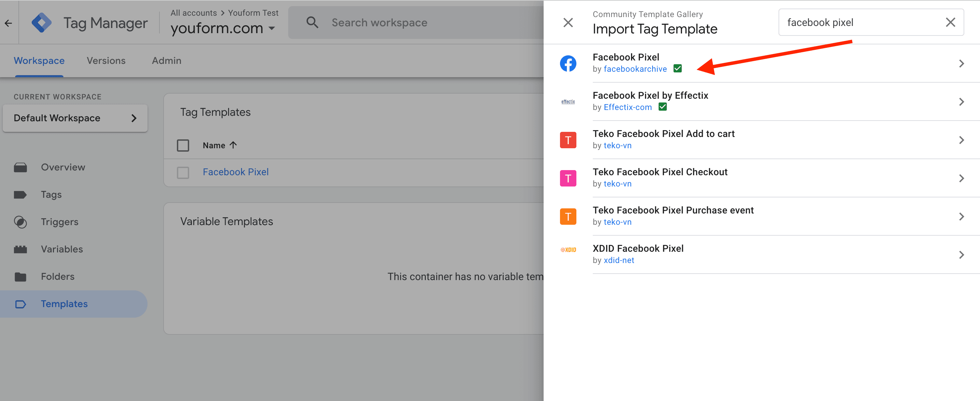Open Overview in the sidebar
980x401 pixels.
pyautogui.click(x=63, y=167)
